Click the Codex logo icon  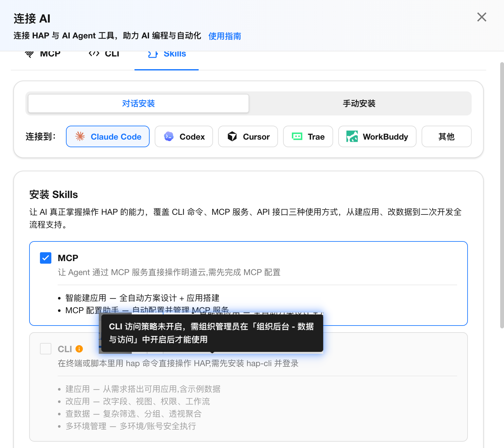169,136
